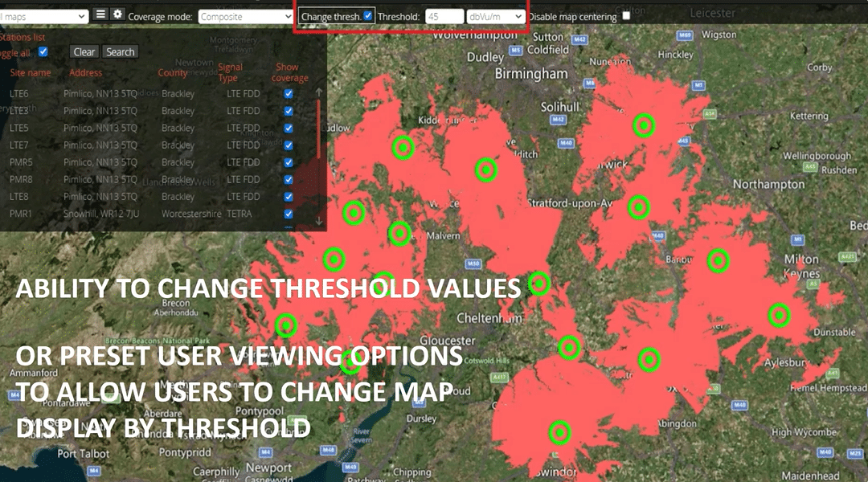Uncheck show coverage for LTE5
The image size is (868, 482).
coord(289,128)
